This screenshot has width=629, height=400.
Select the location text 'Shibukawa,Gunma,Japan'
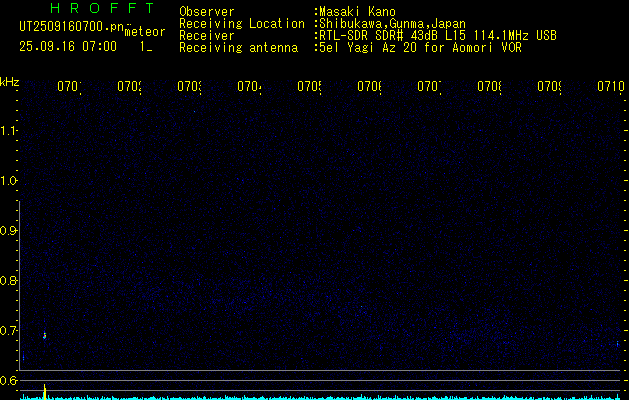[392, 23]
